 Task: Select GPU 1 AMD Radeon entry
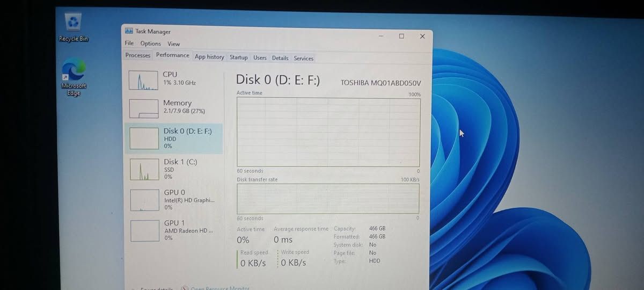point(174,230)
